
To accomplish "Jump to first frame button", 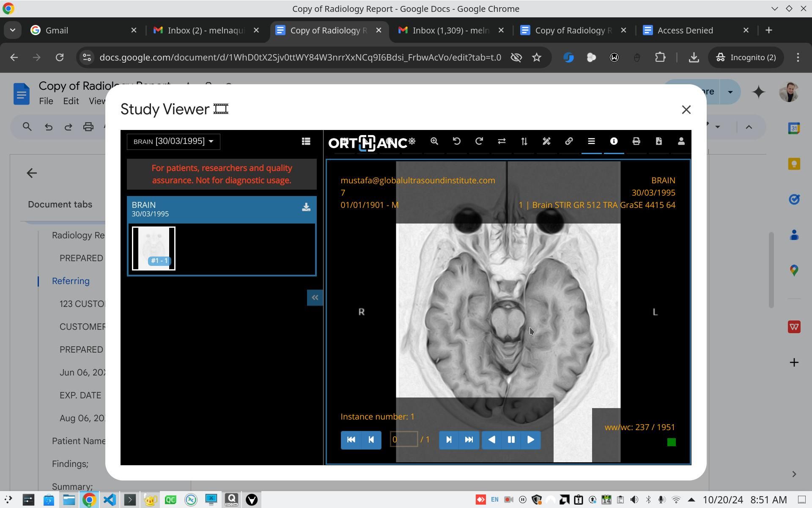I will [x=351, y=440].
